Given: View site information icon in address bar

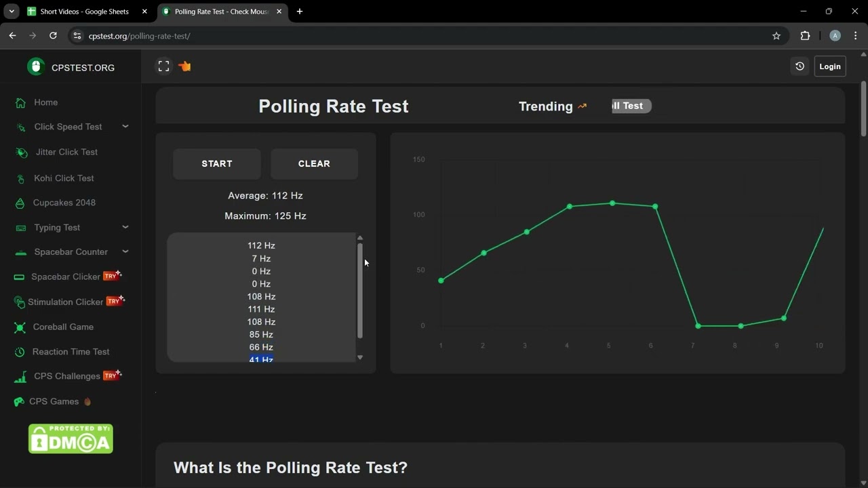Looking at the screenshot, I should click(77, 36).
